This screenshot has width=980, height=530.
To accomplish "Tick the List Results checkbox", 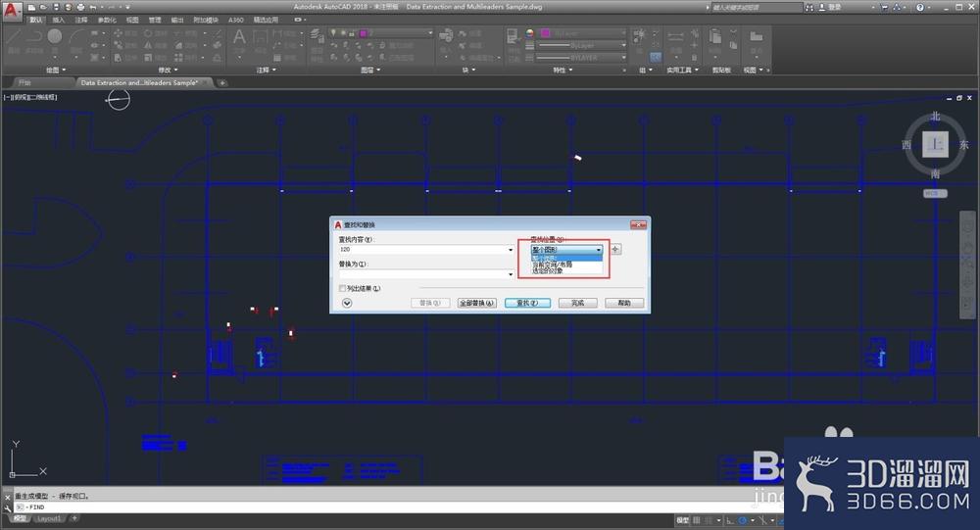I will (342, 288).
